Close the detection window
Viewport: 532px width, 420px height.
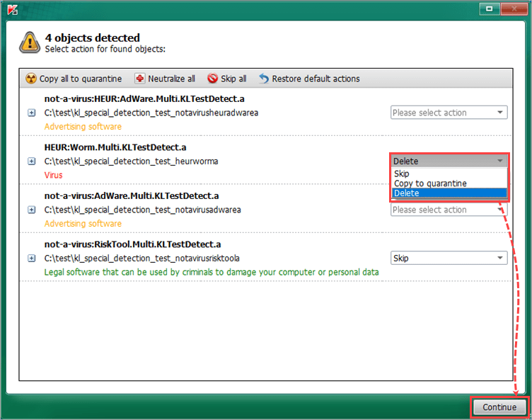pos(513,9)
